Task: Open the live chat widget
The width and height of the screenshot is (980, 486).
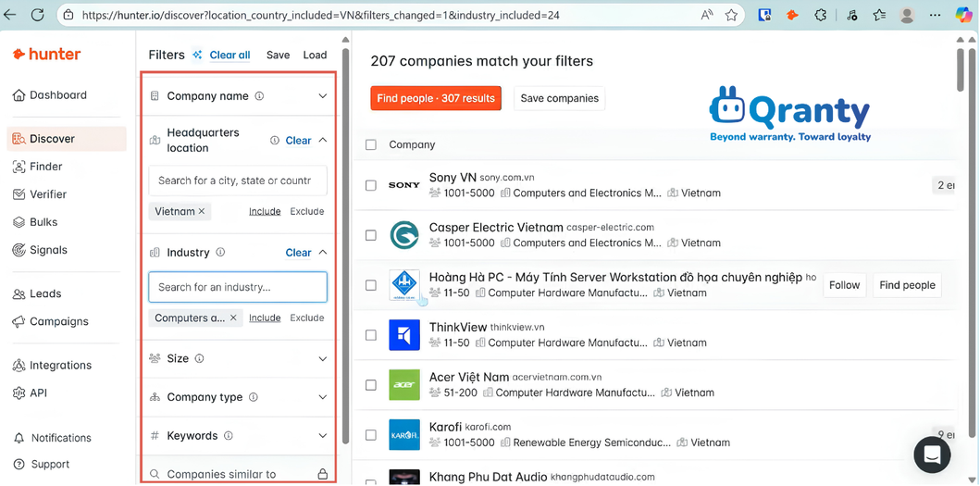Action: click(932, 455)
